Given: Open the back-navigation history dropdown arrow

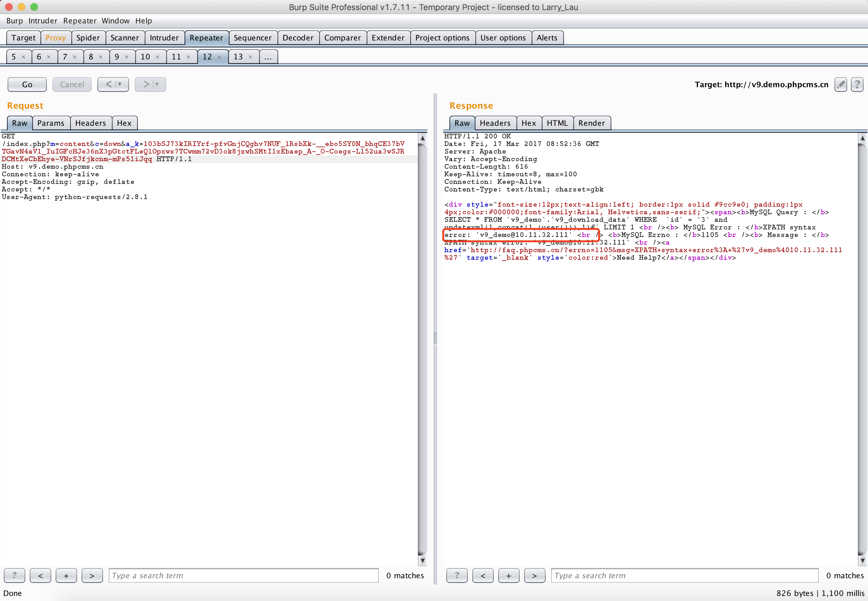Looking at the screenshot, I should 120,84.
